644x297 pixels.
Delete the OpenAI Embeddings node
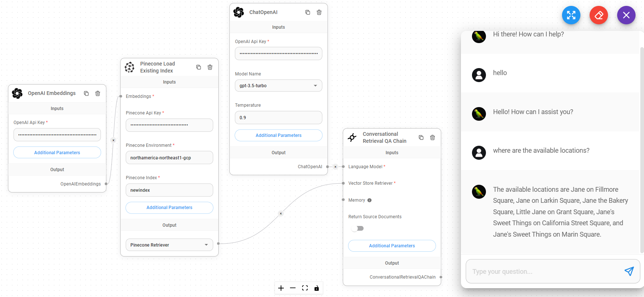tap(98, 93)
